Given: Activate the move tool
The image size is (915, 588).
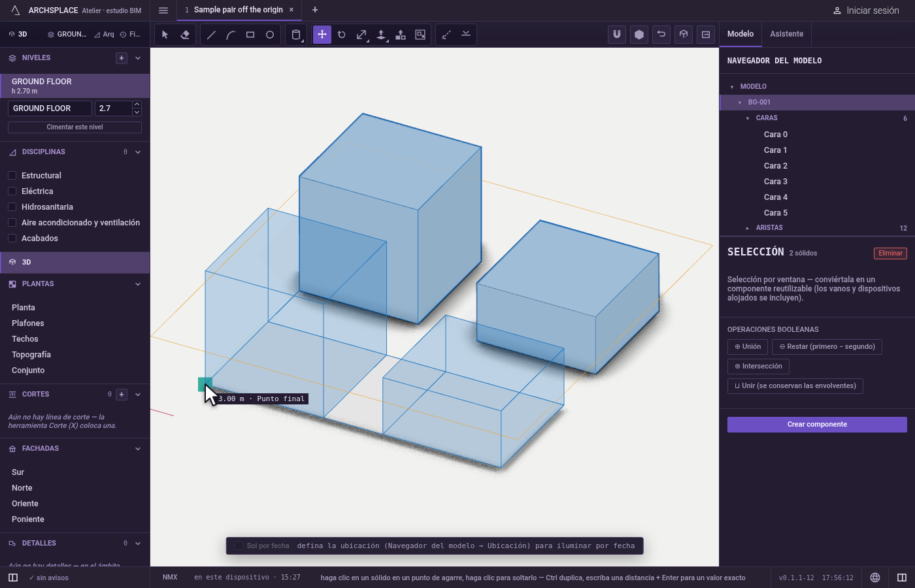Looking at the screenshot, I should 322,35.
